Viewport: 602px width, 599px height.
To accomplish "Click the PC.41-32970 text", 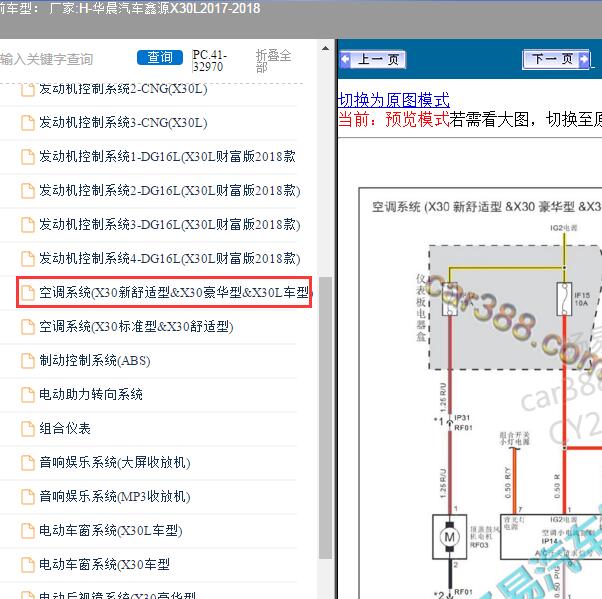I will (x=209, y=61).
